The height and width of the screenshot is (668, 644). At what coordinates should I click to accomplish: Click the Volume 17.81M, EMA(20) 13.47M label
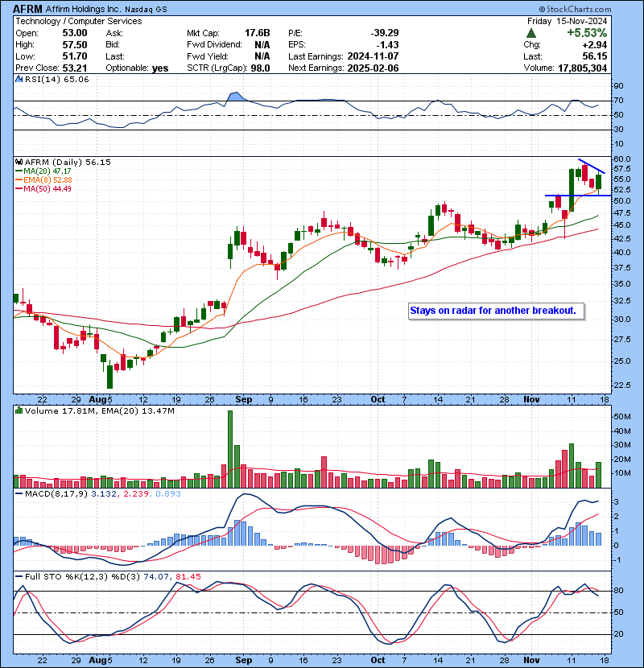(x=100, y=410)
